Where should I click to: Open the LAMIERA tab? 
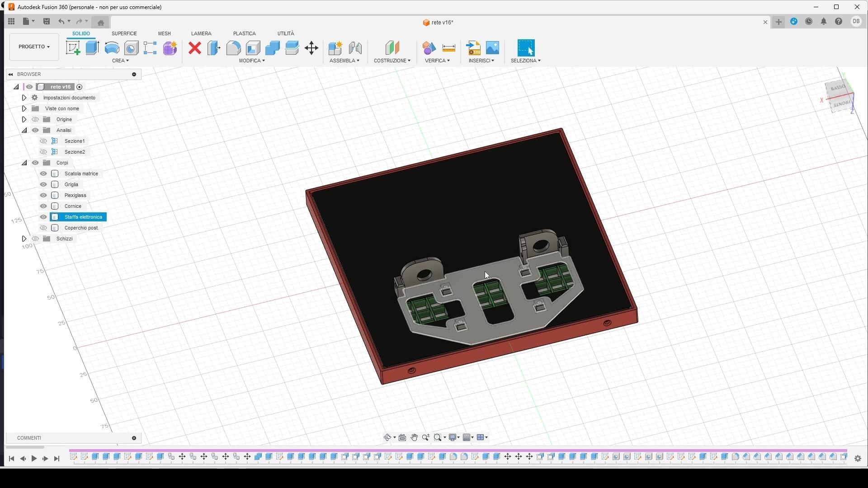(x=201, y=33)
